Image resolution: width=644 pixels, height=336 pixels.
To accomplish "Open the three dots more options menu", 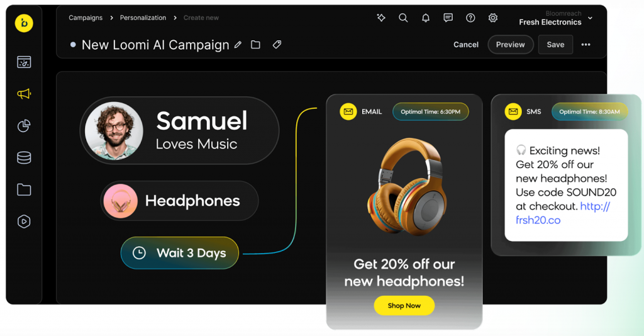I will click(586, 45).
